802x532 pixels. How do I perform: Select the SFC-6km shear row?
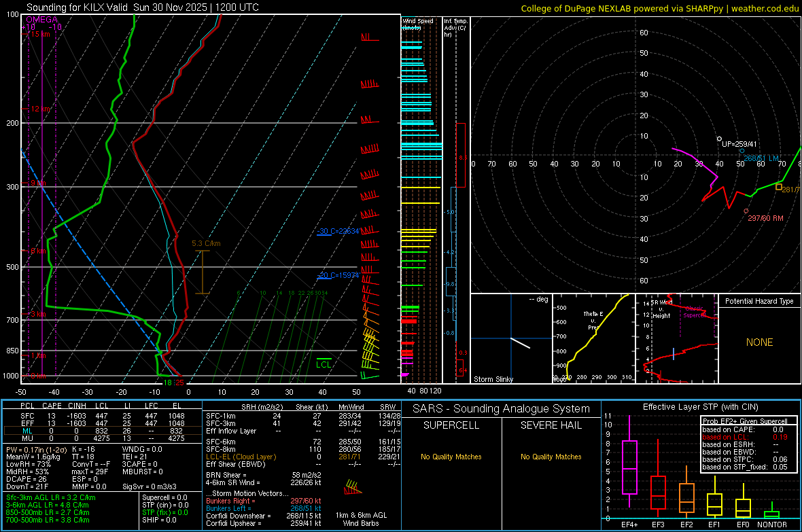(x=303, y=442)
